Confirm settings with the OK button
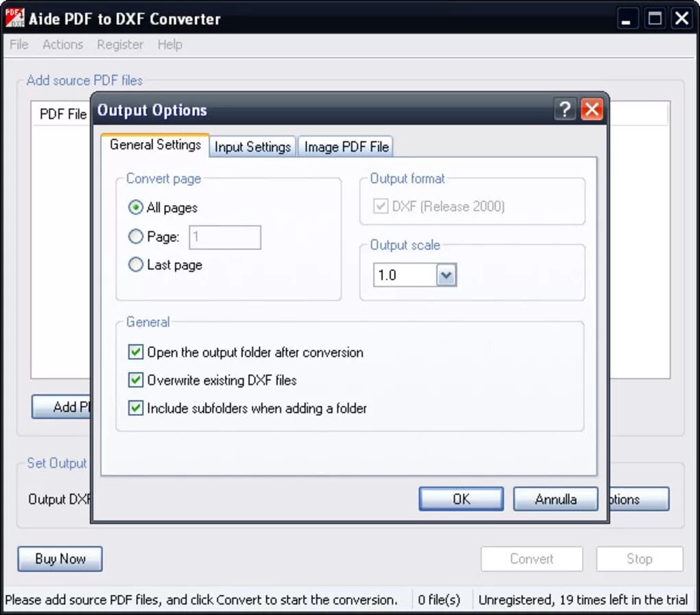 [x=460, y=499]
